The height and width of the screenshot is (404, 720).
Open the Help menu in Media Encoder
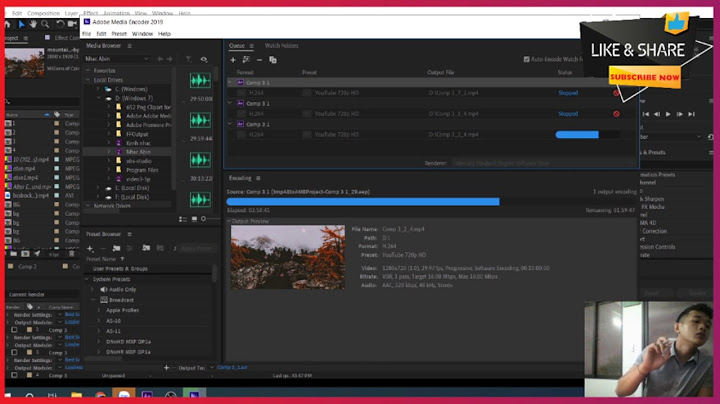click(164, 34)
